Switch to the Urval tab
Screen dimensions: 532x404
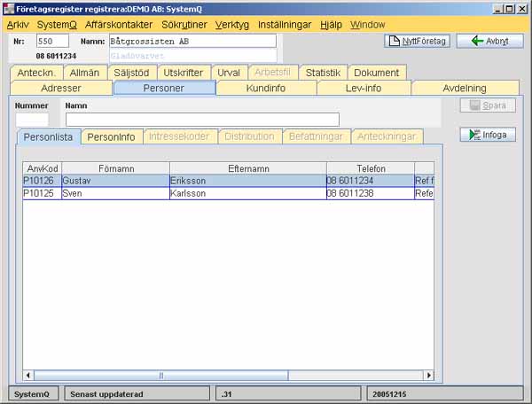point(229,73)
